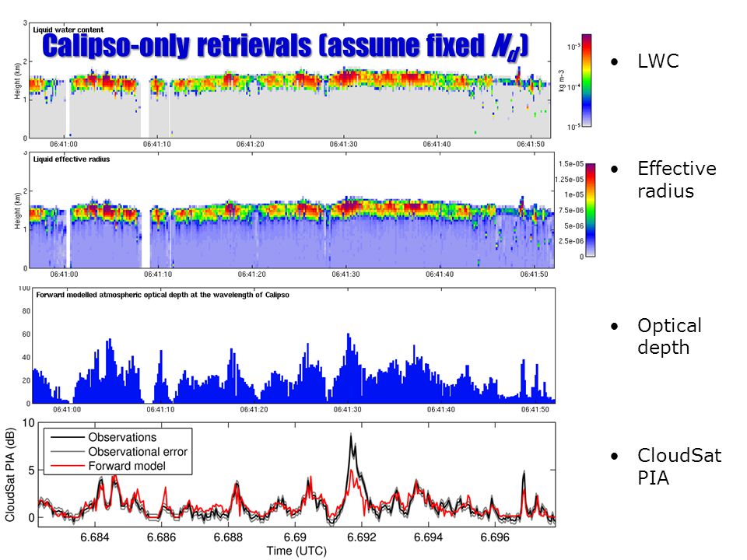Click 06:41:20 under the liquid water content panel
The image size is (747, 560).
point(250,145)
